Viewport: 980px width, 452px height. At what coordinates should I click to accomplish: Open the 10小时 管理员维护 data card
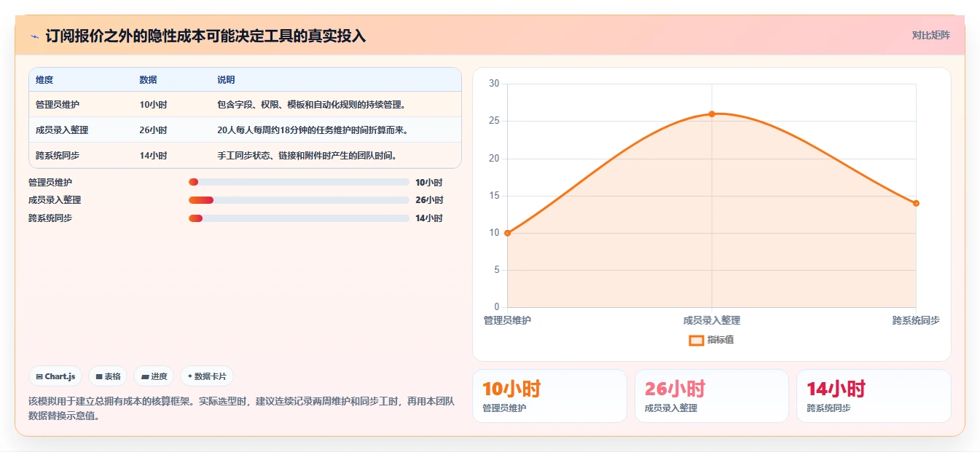click(x=549, y=396)
